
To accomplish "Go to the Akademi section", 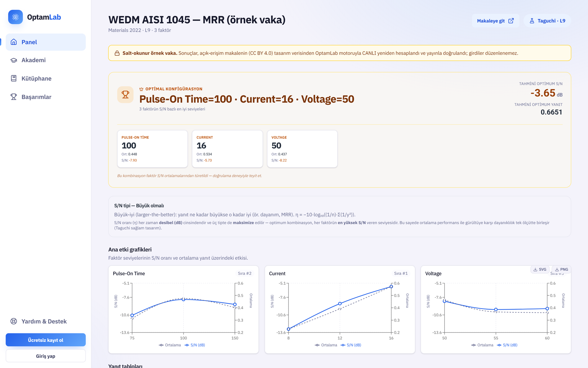I will [46, 60].
